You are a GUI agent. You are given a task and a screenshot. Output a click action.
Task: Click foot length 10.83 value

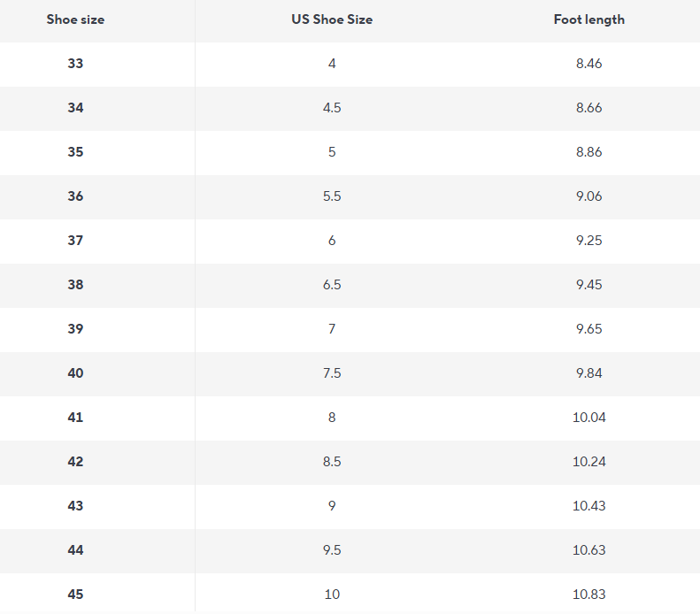[588, 595]
